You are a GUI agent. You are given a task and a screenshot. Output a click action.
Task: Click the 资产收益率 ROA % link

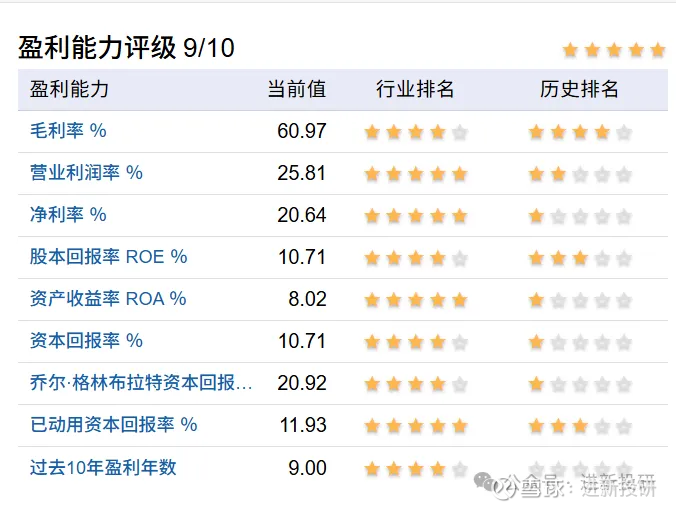[109, 298]
